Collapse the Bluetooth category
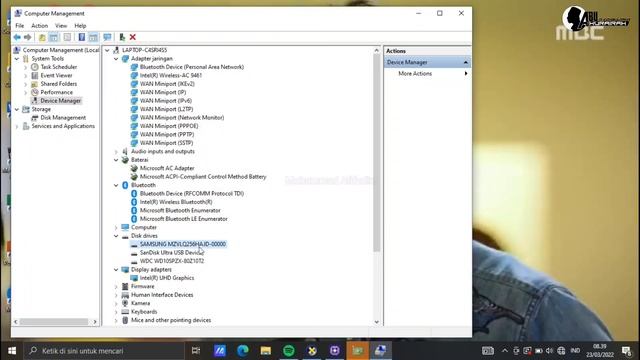This screenshot has height=360, width=640. click(116, 185)
